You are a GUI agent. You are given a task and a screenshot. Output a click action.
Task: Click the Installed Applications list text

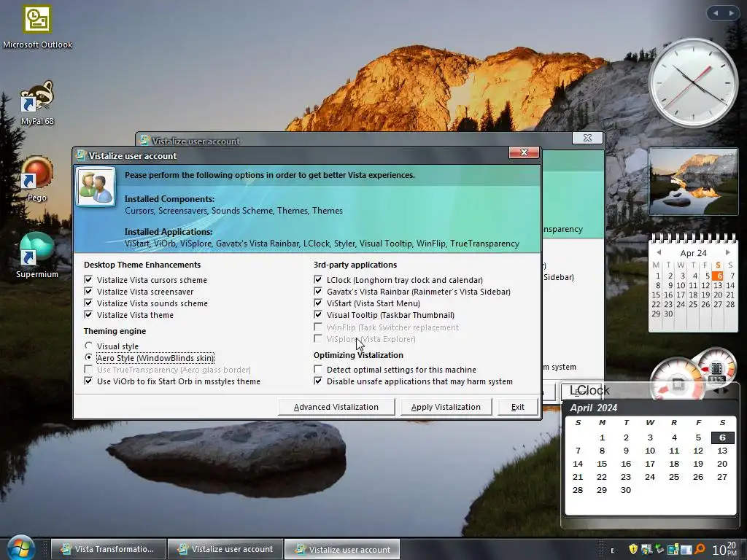pyautogui.click(x=322, y=244)
